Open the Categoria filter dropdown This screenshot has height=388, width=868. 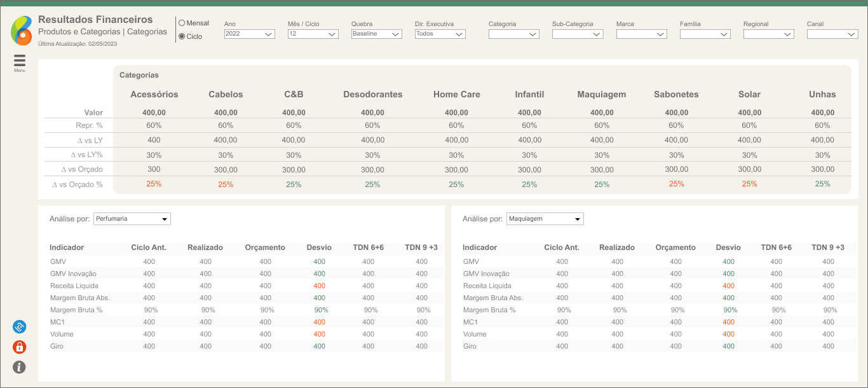tap(513, 34)
